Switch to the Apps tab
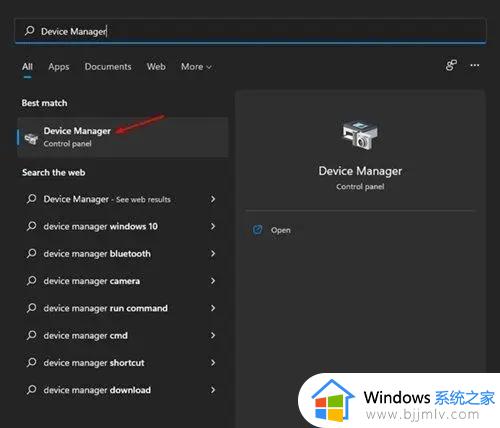Image resolution: width=500 pixels, height=428 pixels. pyautogui.click(x=59, y=67)
